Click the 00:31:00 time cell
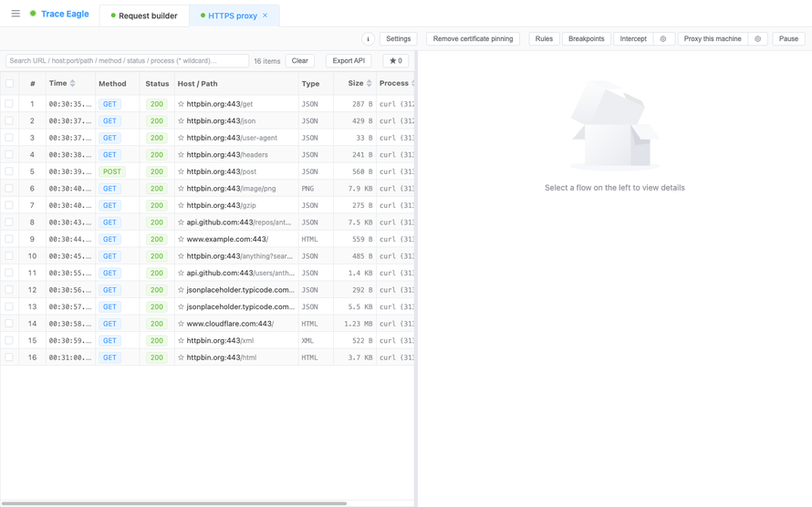This screenshot has height=507, width=812. [70, 357]
